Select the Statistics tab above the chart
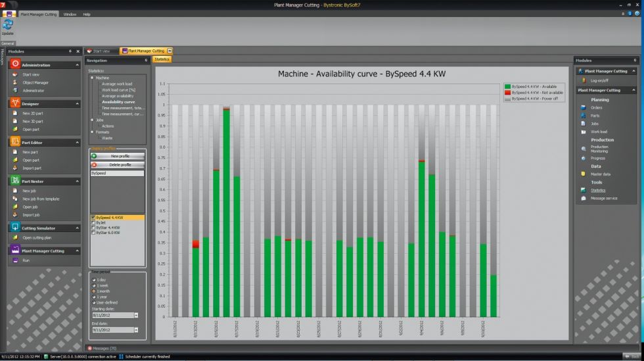The height and width of the screenshot is (361, 644). click(x=162, y=60)
